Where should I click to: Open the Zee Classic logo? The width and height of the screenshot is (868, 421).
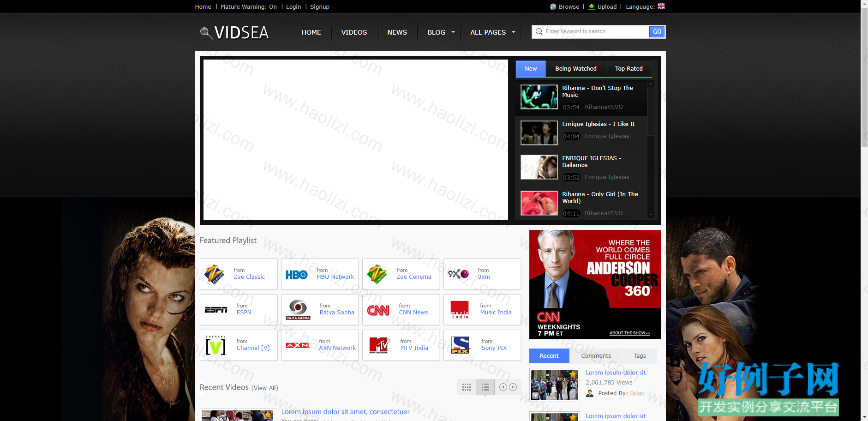click(x=215, y=274)
